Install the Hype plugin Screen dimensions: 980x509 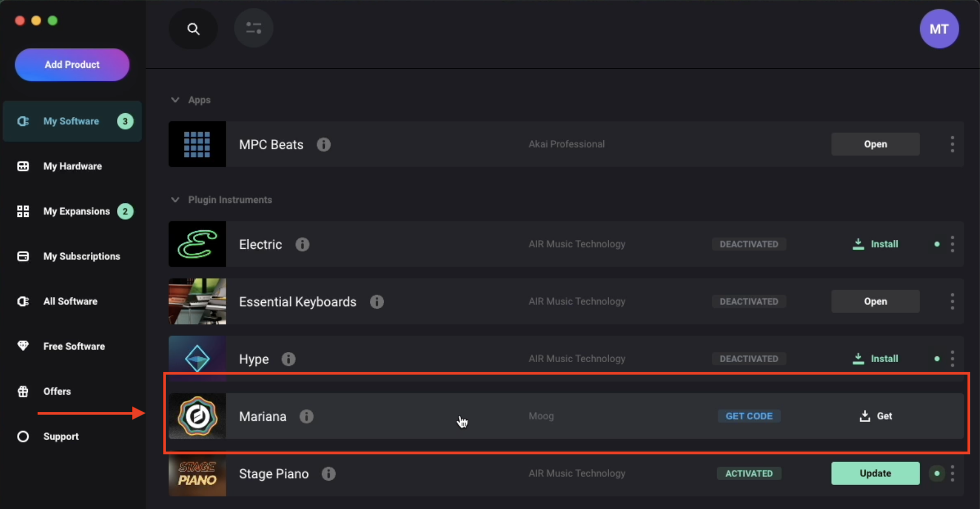coord(875,358)
